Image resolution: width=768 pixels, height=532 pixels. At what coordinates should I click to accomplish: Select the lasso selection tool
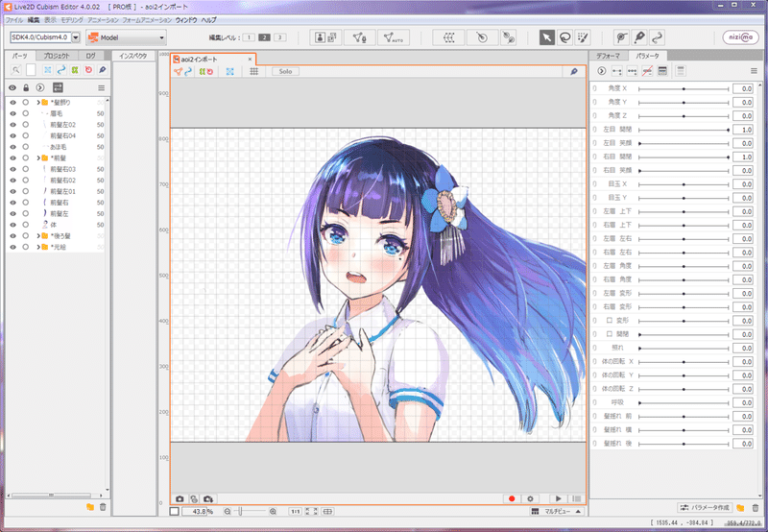click(x=564, y=37)
